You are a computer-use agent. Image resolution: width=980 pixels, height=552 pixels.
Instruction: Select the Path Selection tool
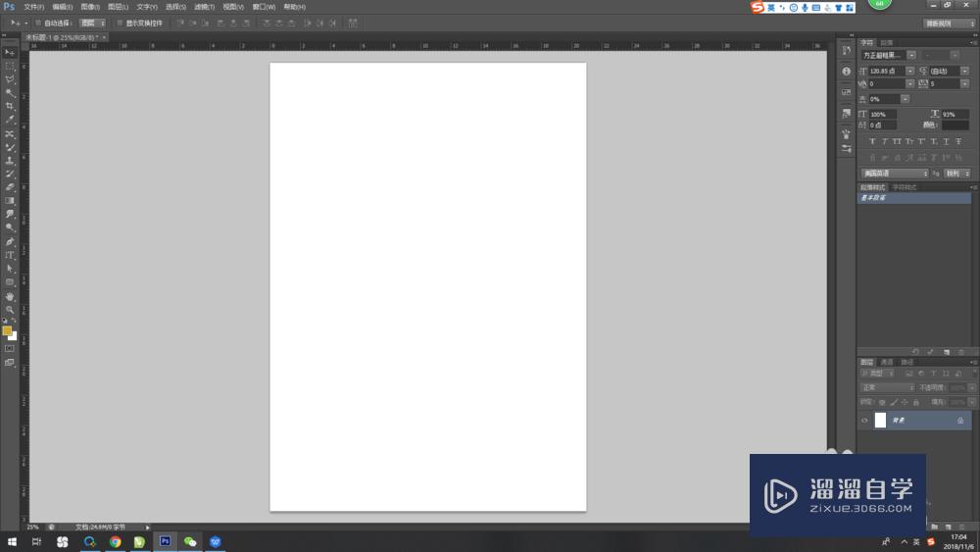pyautogui.click(x=10, y=269)
